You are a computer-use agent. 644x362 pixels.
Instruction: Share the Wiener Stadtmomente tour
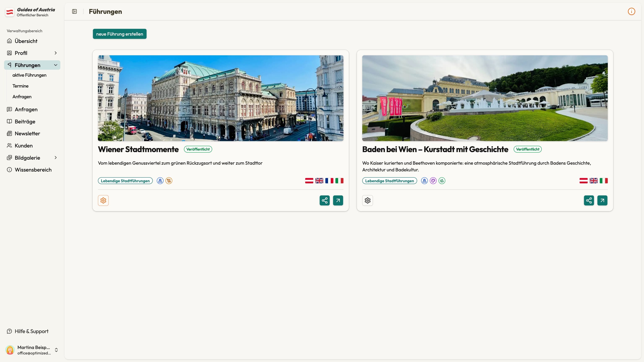tap(325, 200)
